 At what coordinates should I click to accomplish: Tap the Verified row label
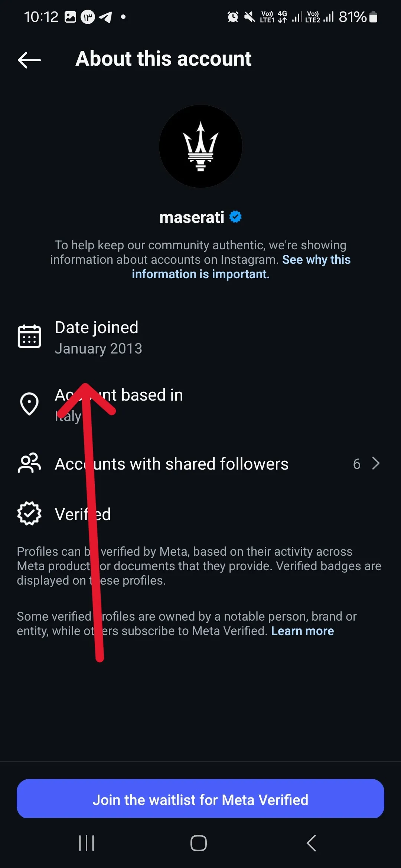coord(83,514)
